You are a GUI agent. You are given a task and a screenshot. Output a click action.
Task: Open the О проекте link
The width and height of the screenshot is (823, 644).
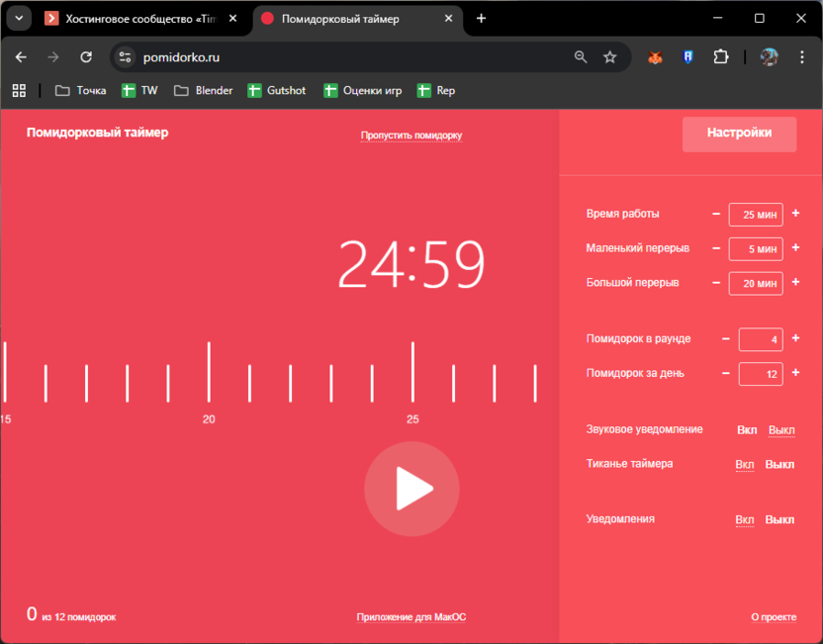(774, 617)
